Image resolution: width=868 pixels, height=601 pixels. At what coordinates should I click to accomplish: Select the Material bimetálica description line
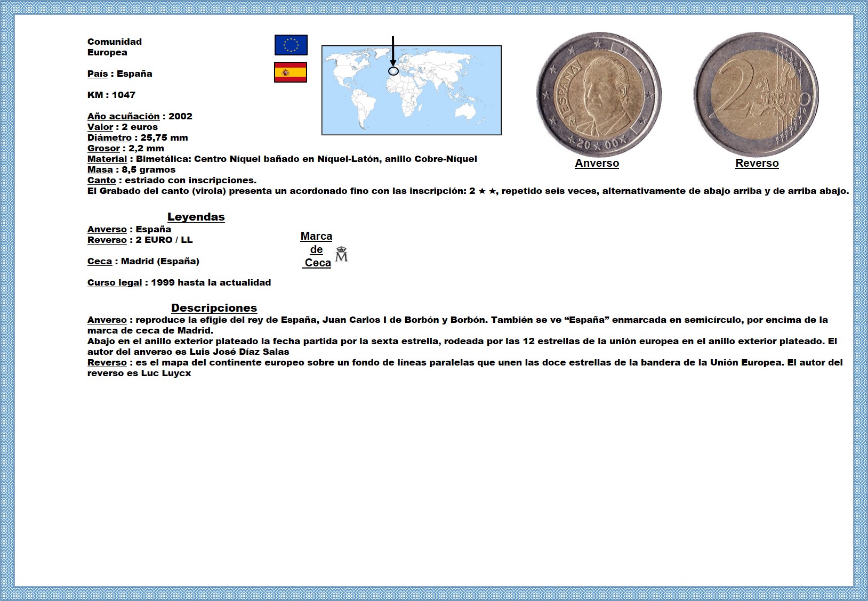pyautogui.click(x=282, y=159)
